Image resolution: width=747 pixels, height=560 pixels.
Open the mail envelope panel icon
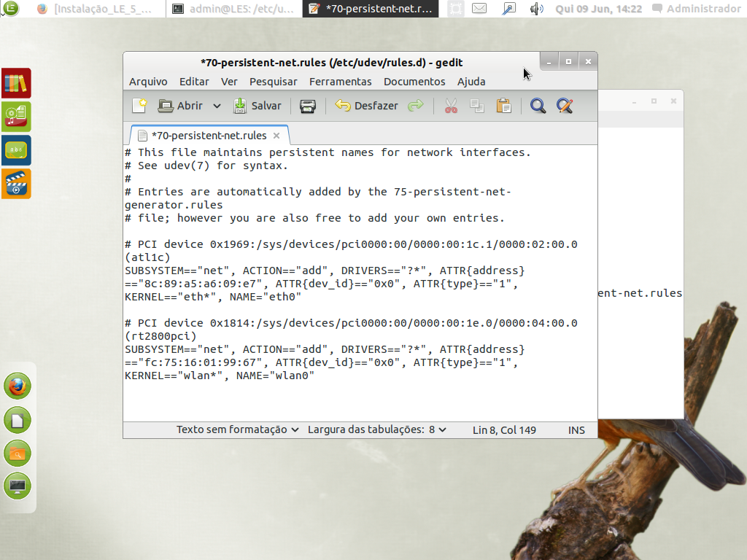[x=479, y=9]
